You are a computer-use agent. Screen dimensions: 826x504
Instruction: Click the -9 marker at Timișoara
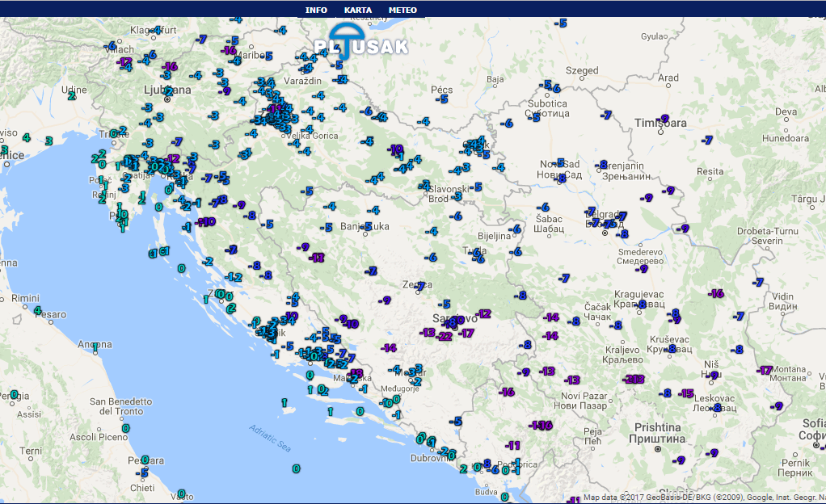click(665, 119)
